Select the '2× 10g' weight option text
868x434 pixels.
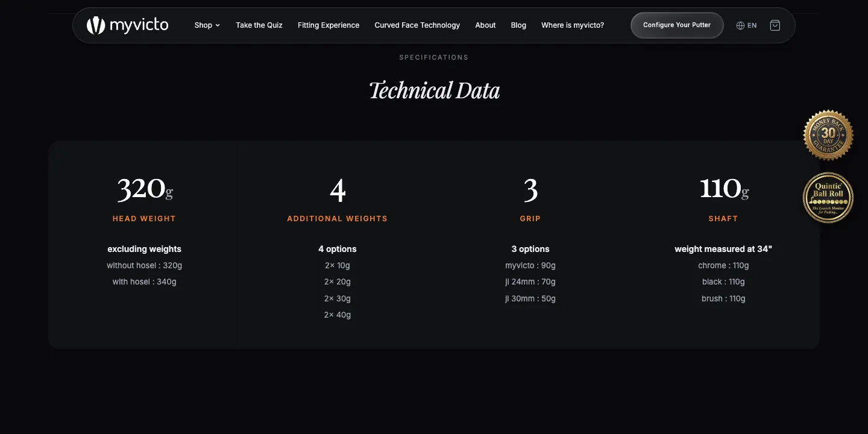[338, 266]
